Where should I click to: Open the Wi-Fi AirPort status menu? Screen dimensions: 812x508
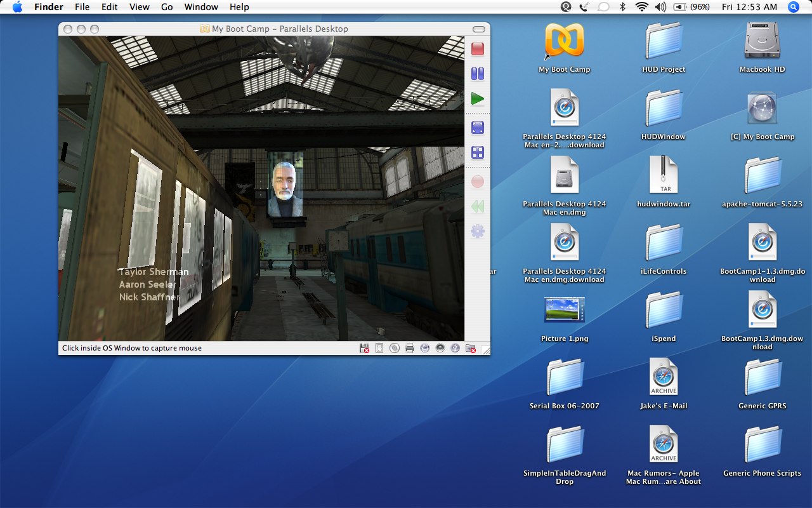(642, 7)
